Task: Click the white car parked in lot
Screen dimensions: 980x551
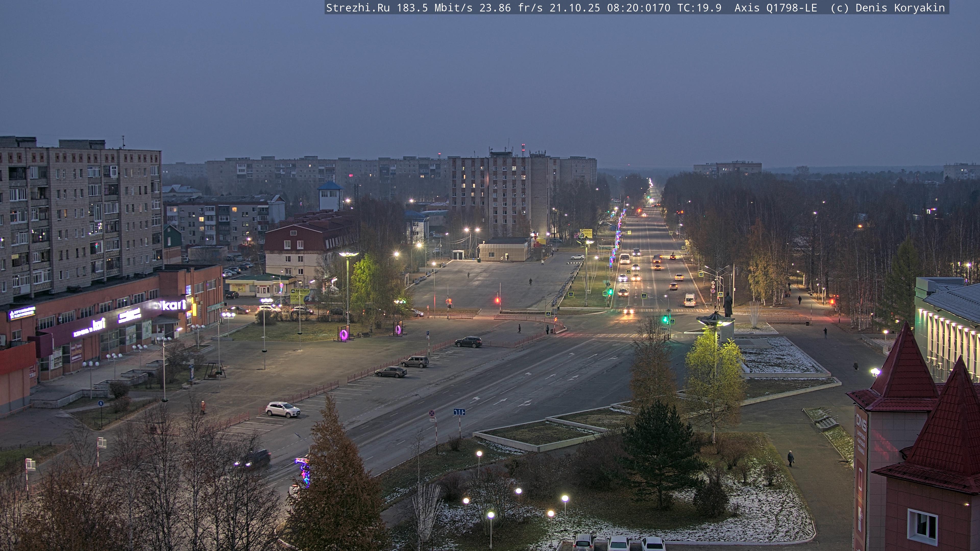Action: pos(283,409)
